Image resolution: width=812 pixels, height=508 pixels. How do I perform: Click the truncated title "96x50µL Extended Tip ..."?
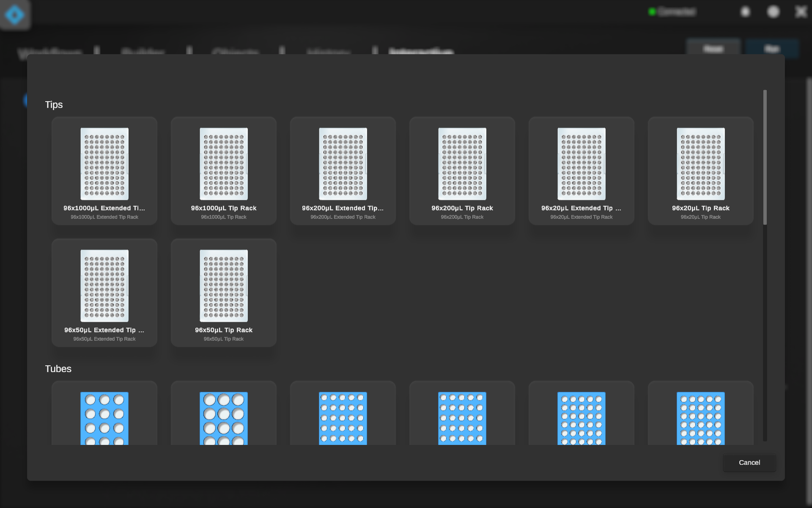point(104,330)
